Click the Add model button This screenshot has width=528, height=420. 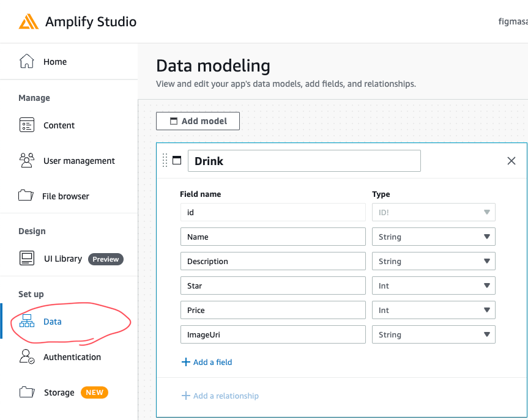point(198,121)
